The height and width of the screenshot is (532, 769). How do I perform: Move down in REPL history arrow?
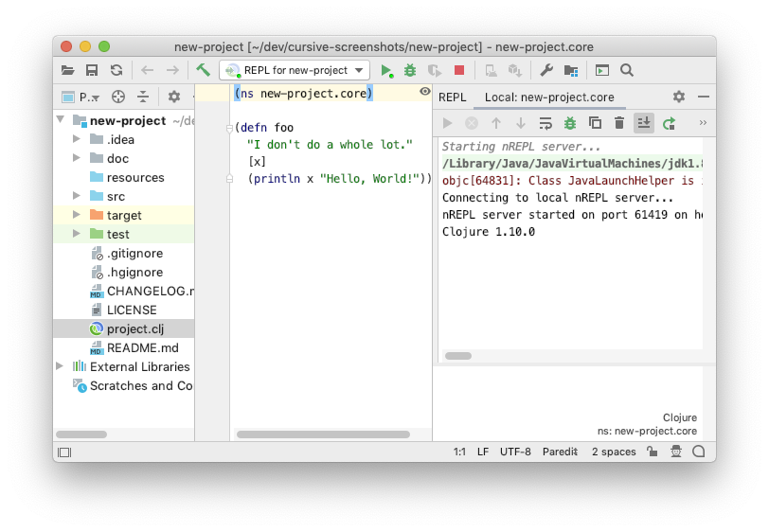tap(521, 123)
